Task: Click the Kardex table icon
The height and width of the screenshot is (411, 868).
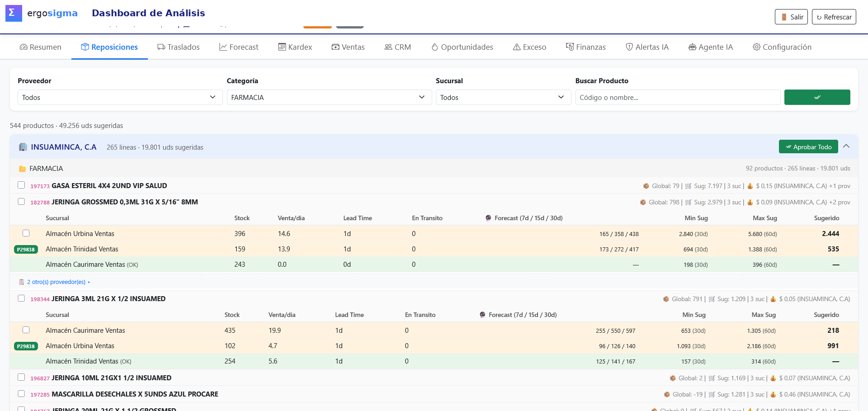Action: click(x=282, y=47)
